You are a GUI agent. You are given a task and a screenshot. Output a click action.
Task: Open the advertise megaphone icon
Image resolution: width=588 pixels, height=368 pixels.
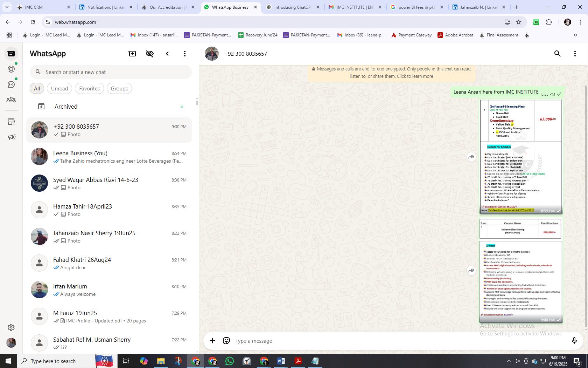[11, 137]
